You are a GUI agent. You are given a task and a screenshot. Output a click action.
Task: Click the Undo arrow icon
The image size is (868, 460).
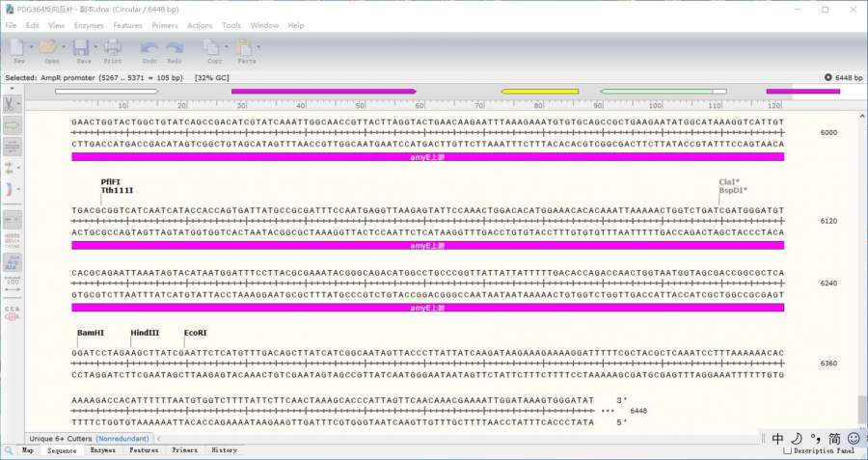pos(149,49)
